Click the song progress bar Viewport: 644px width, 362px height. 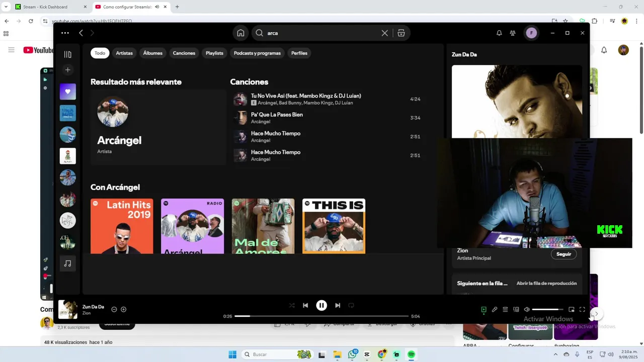click(321, 316)
